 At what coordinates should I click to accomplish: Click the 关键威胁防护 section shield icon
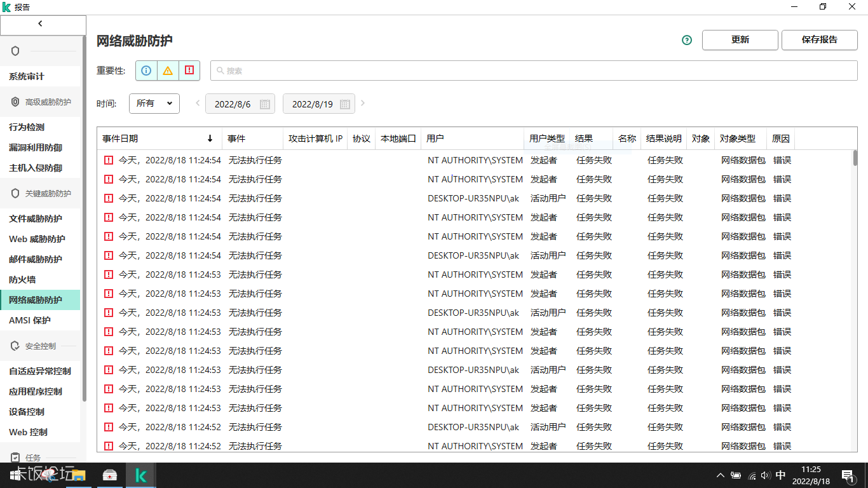[15, 193]
